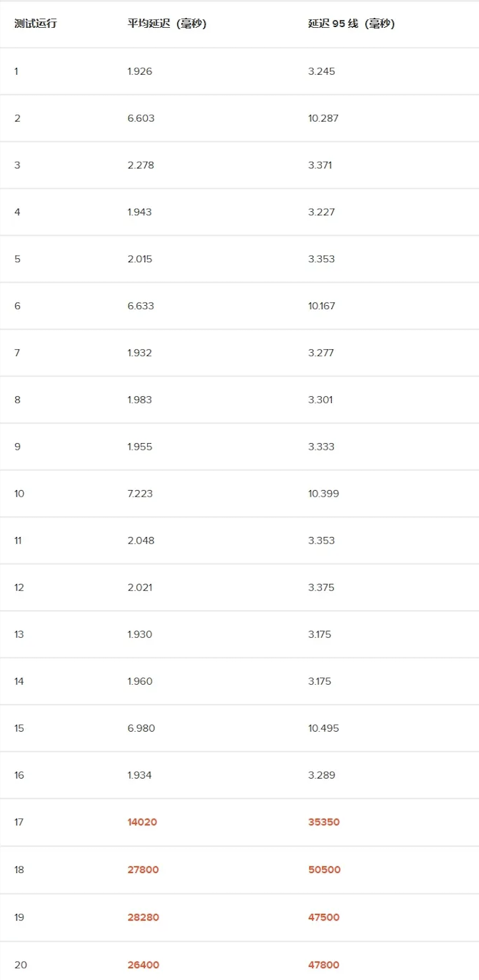Select the 7.223 average latency cell
The image size is (479, 980).
point(141,493)
